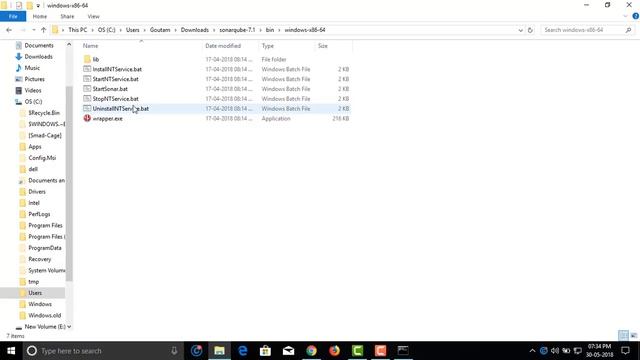640x360 pixels.
Task: Open the File menu tab
Action: pyautogui.click(x=13, y=16)
